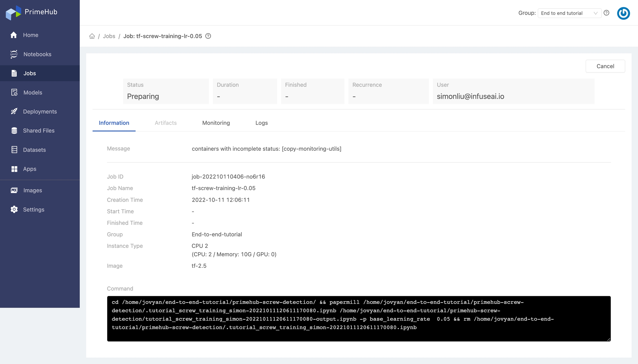Click the incomplete containers message text
638x364 pixels.
(x=266, y=149)
